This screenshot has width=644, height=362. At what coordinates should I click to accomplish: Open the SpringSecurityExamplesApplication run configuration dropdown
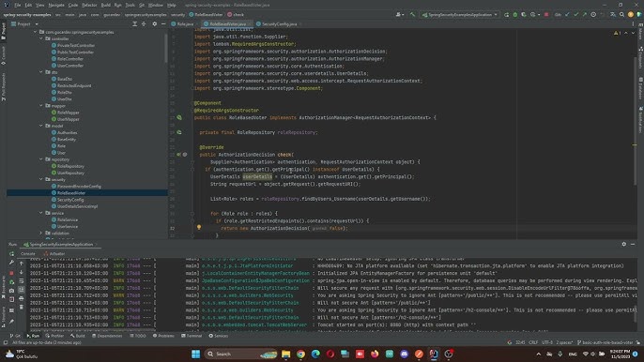click(460, 15)
